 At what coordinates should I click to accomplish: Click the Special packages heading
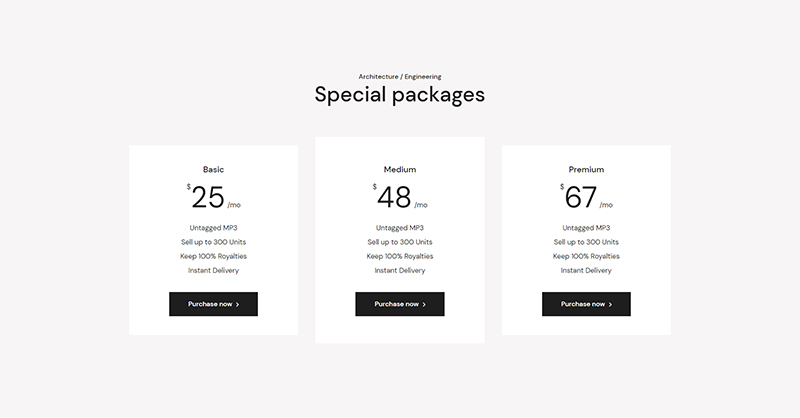(x=400, y=95)
